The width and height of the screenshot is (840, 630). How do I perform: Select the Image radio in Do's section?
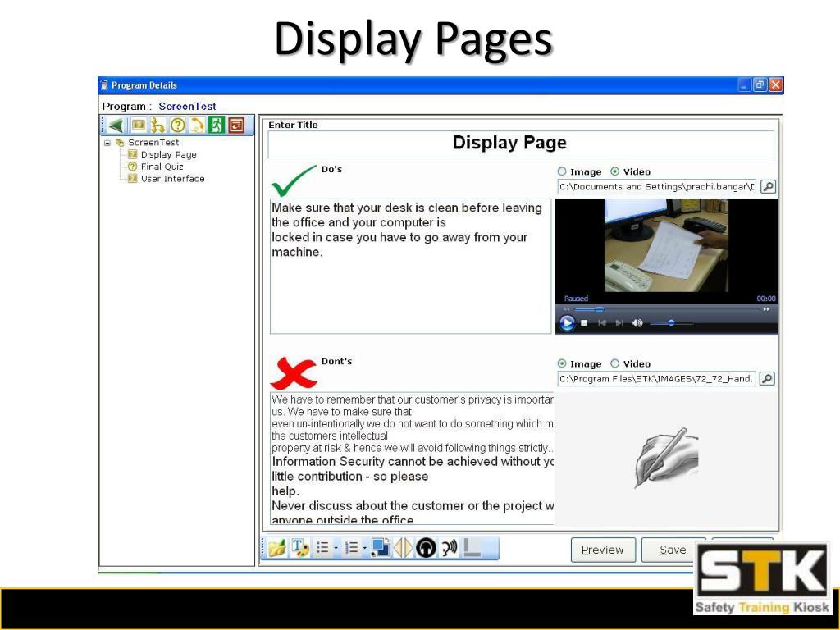tap(562, 171)
